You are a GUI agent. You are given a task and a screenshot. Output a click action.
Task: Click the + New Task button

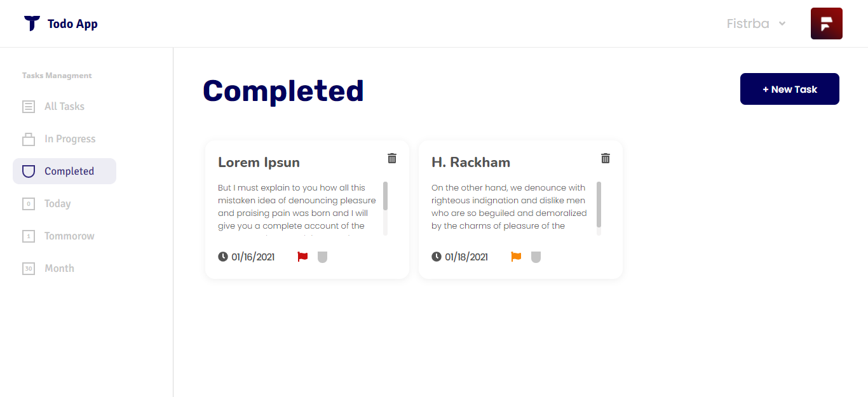click(789, 89)
